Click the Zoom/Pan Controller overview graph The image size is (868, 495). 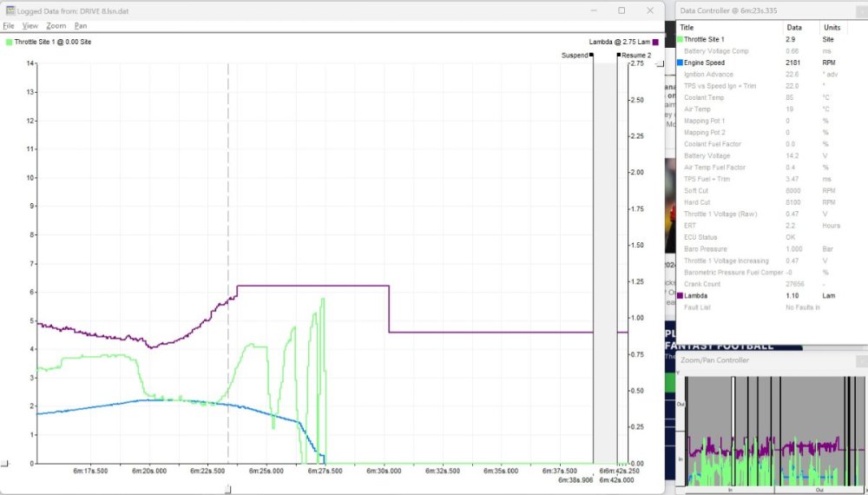[x=771, y=430]
